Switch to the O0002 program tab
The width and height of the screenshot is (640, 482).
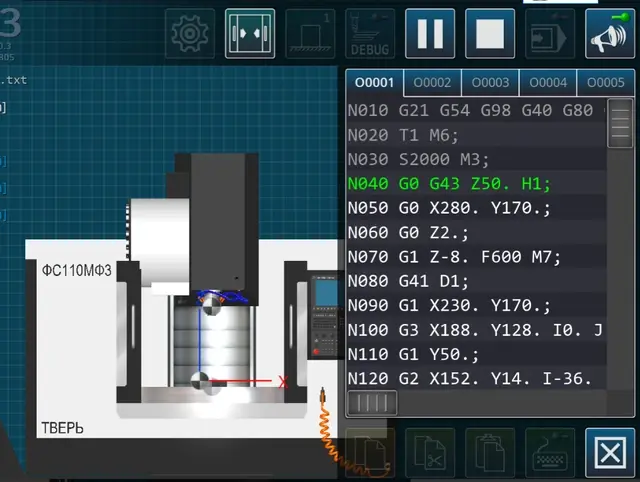pos(432,82)
